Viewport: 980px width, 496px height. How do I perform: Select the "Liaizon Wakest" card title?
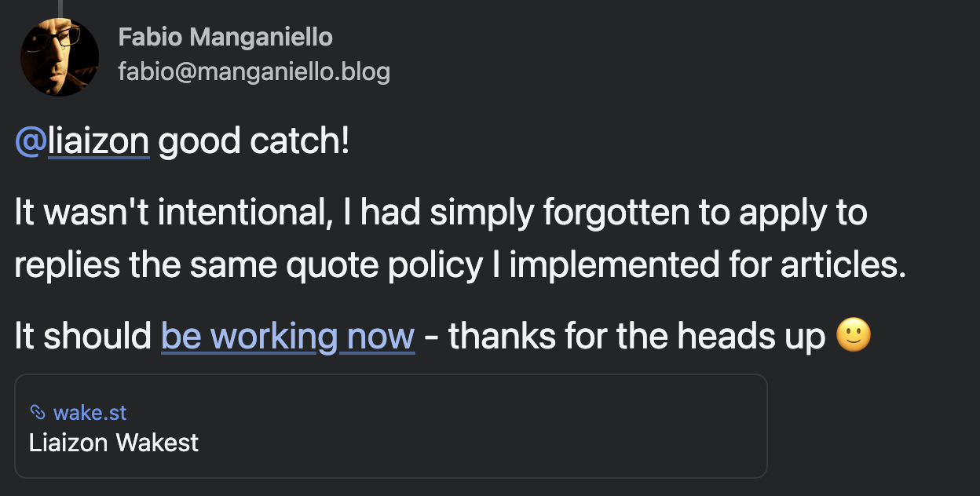coord(114,443)
